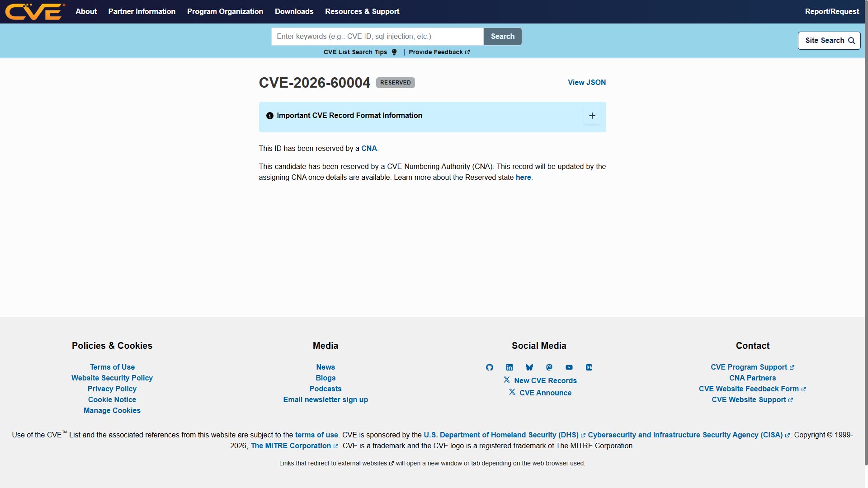Follow the footer 'terms of use' link
The height and width of the screenshot is (488, 868).
[x=316, y=435]
